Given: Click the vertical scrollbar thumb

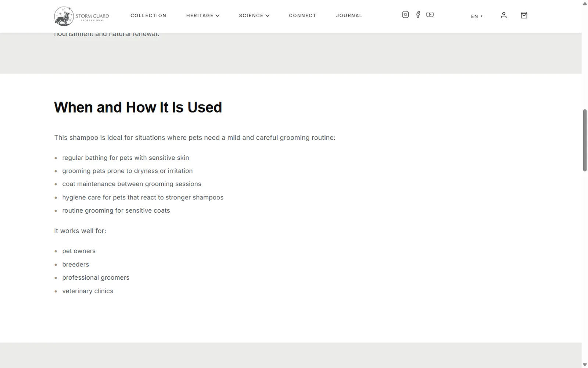Looking at the screenshot, I should 585,140.
